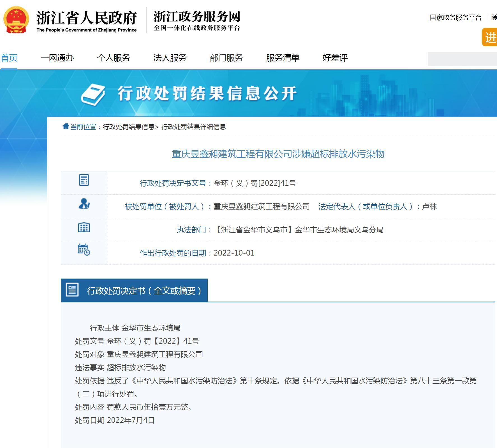This screenshot has height=448, width=497.
Task: Click the 当前位置 breadcrumb label
Action: pyautogui.click(x=83, y=127)
